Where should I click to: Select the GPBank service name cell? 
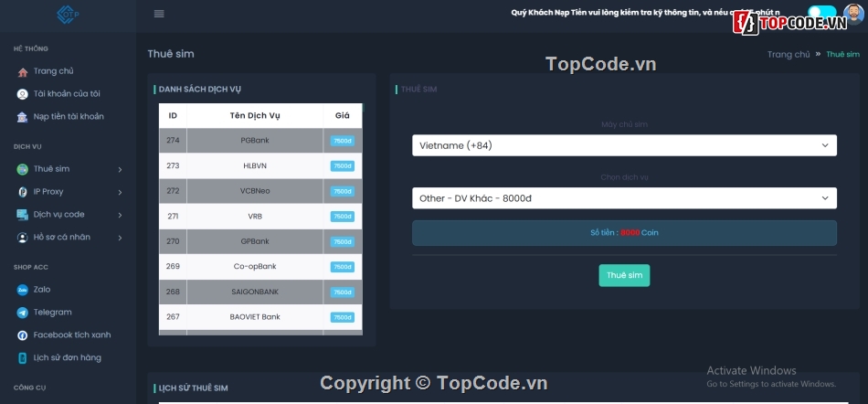[255, 242]
